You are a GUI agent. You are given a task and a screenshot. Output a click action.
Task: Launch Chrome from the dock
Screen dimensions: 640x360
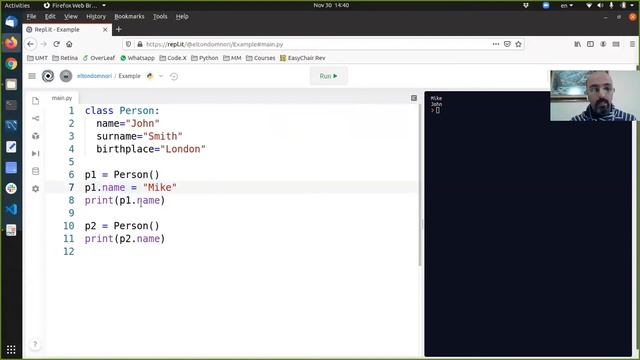pos(11,64)
